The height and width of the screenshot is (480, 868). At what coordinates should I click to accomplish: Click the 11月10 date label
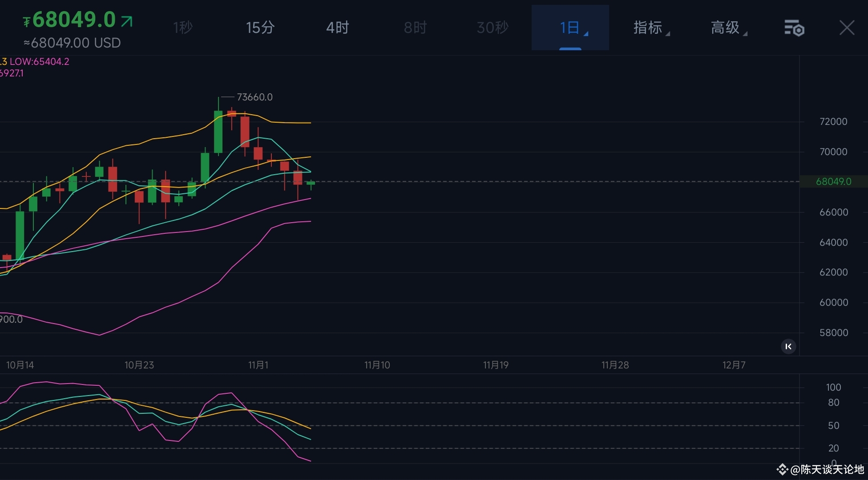click(x=377, y=365)
